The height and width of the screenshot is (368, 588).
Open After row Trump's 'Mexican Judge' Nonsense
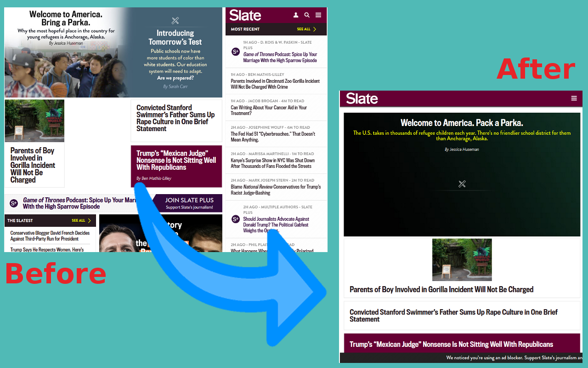(x=462, y=343)
